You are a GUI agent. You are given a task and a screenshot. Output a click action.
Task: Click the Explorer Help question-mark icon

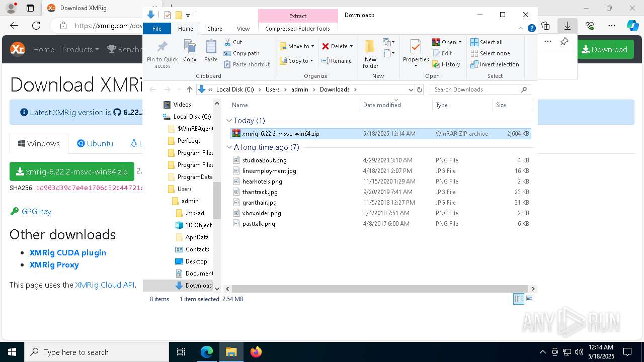coord(531,29)
